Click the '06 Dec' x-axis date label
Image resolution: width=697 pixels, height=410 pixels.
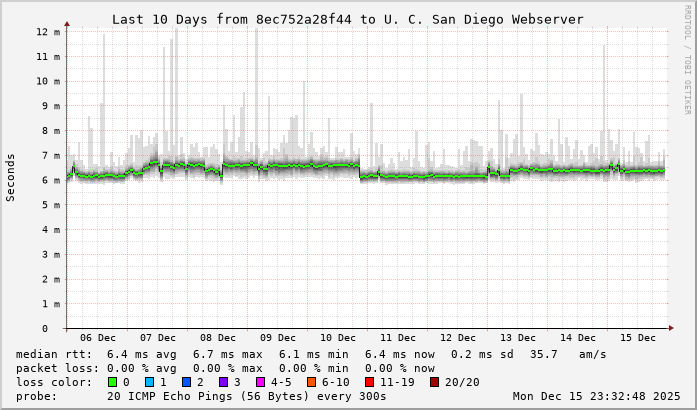click(97, 338)
